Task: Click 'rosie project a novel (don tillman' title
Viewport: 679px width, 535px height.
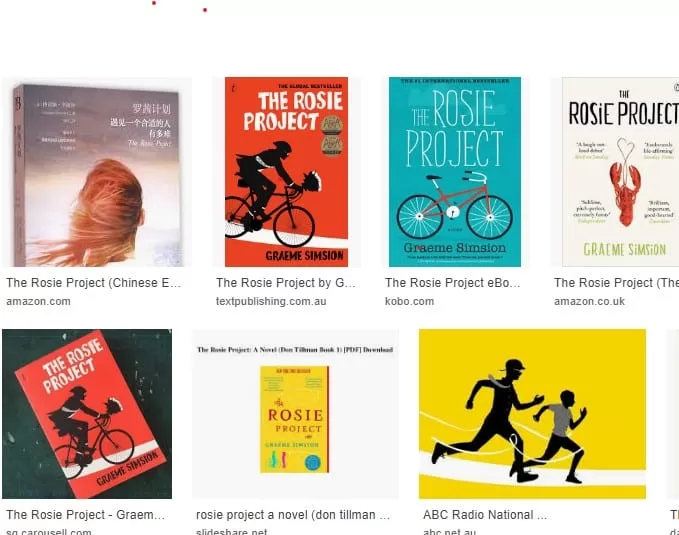Action: 293,515
